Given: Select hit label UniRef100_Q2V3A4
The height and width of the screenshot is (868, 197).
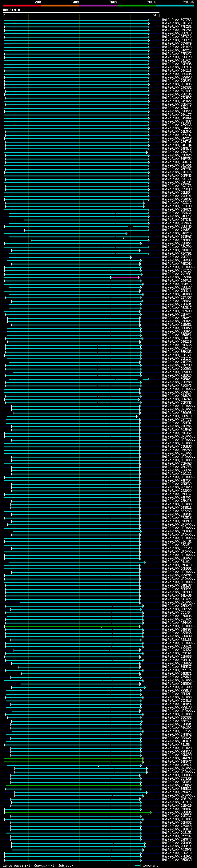Looking at the screenshot, I should point(177,277).
